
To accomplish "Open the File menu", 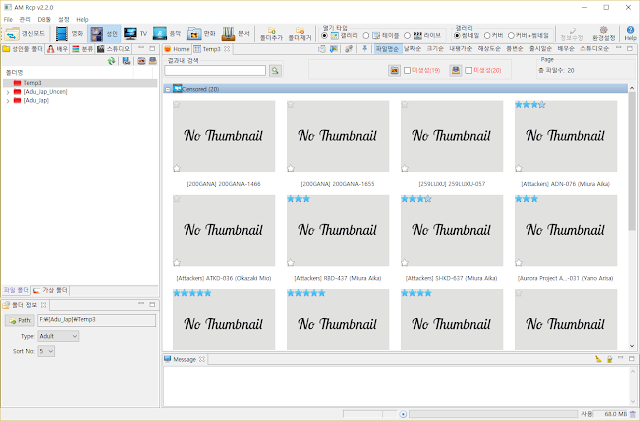I will click(x=8, y=19).
